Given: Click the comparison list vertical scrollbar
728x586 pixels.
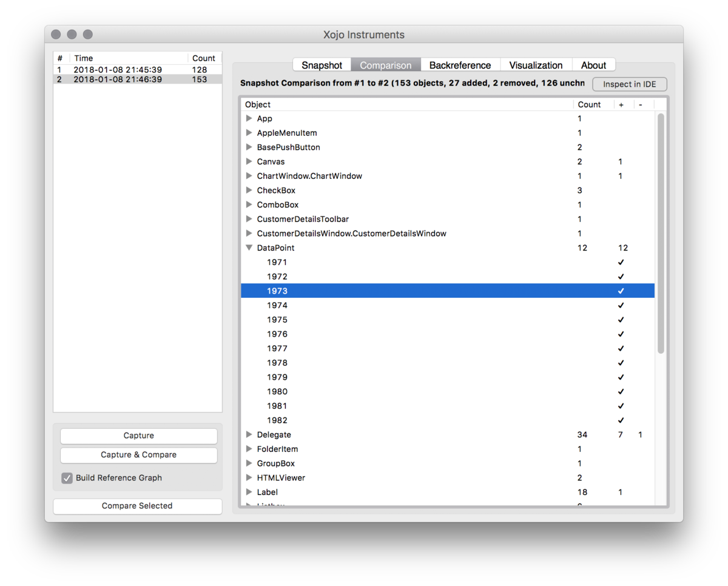Looking at the screenshot, I should click(661, 233).
